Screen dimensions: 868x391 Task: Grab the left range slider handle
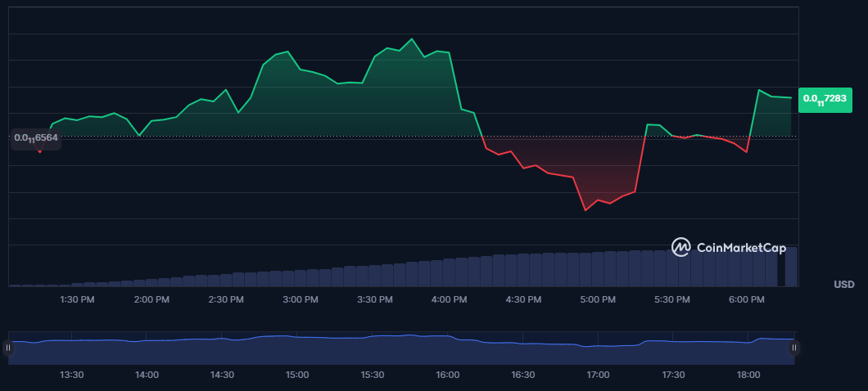point(7,348)
